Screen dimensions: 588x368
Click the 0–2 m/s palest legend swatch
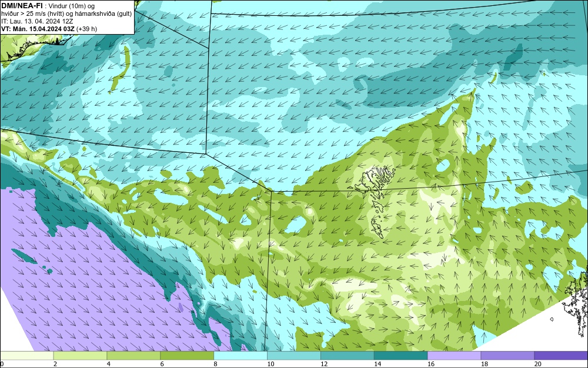coord(26,355)
